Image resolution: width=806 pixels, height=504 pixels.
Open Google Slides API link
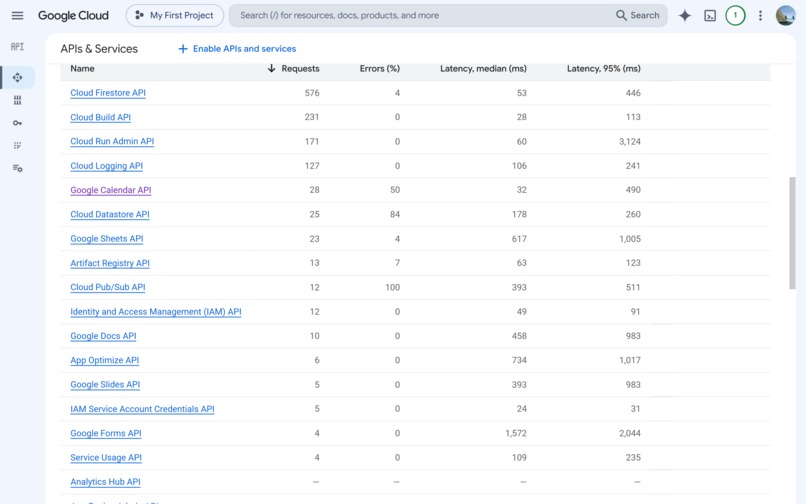105,384
